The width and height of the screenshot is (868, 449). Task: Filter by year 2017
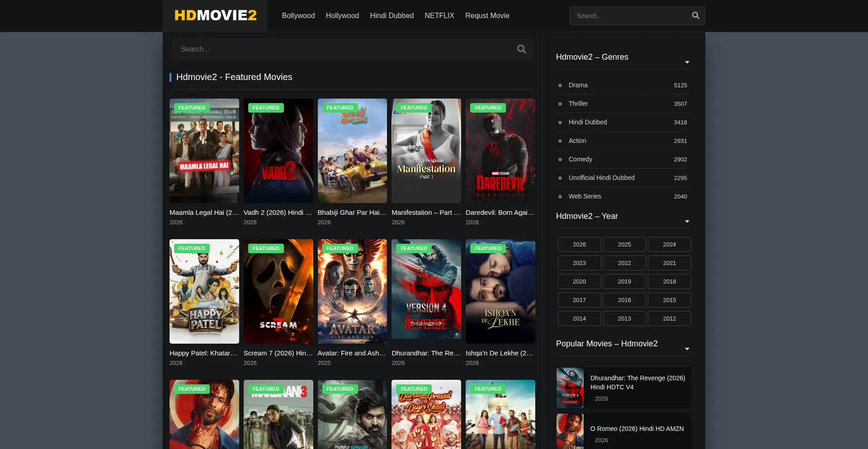(x=580, y=300)
